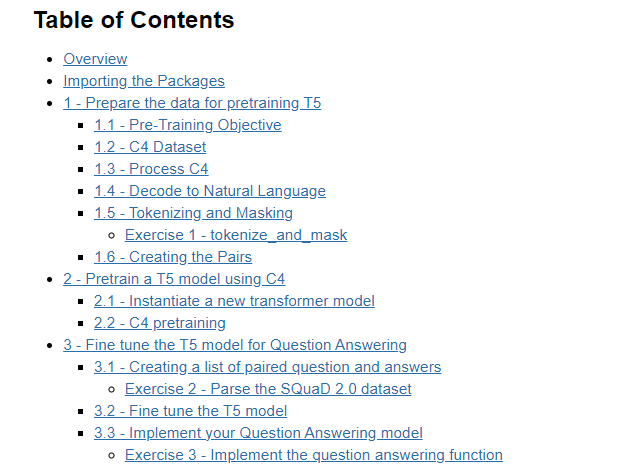617x475 pixels.
Task: Jump to 2.1 - Instantiate a new transformer model
Action: tap(235, 301)
